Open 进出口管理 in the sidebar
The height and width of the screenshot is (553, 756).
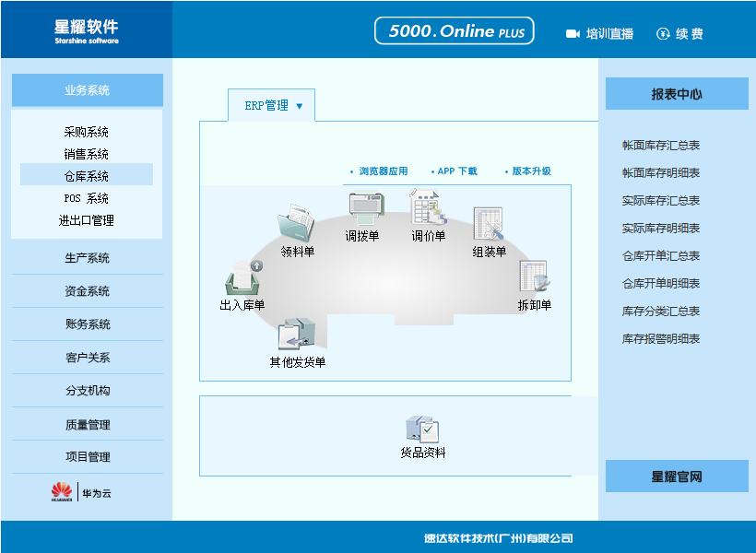(x=87, y=220)
